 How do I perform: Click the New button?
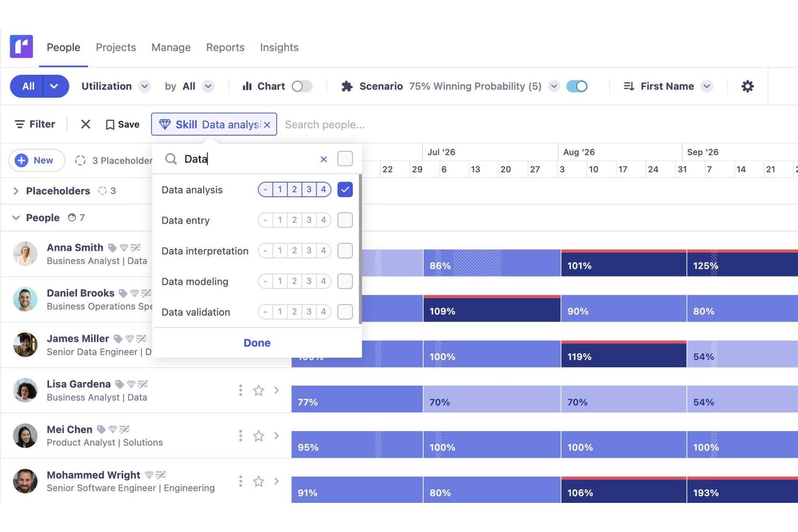tap(37, 160)
